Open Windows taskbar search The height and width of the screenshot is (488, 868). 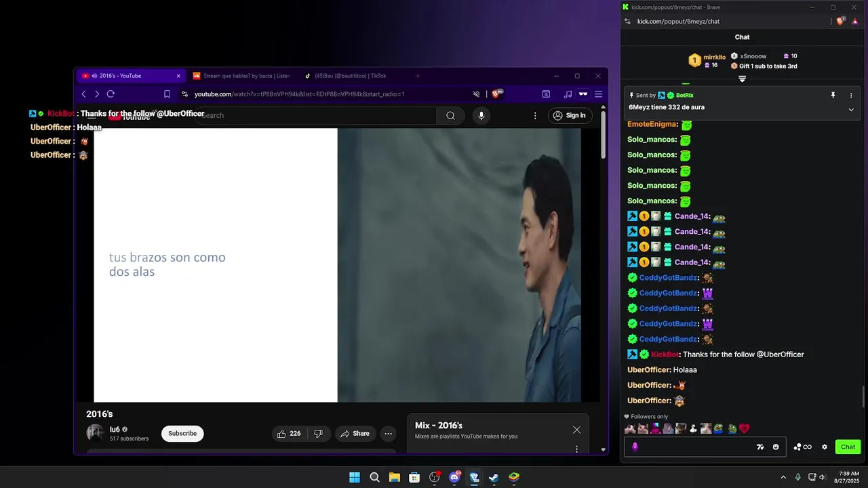coord(374,477)
